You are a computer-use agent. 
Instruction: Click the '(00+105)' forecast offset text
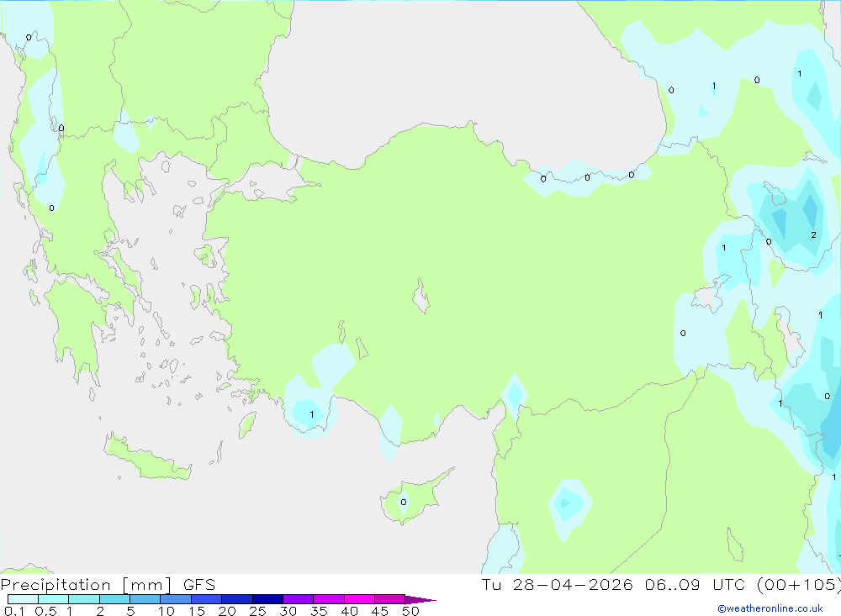tap(801, 585)
